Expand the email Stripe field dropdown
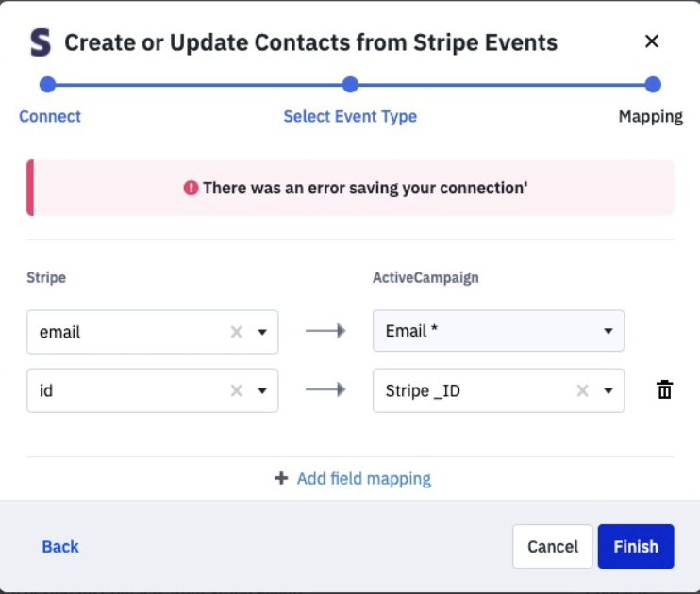The image size is (700, 594). click(262, 332)
